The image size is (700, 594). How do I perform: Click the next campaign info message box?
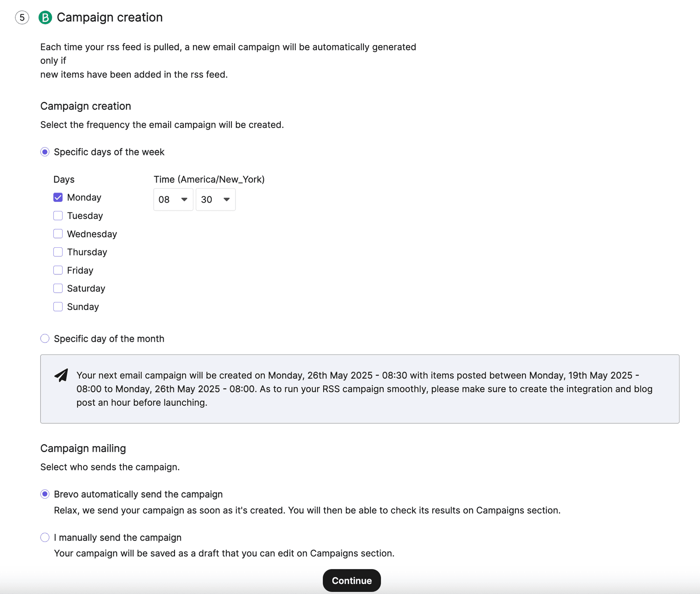pos(360,389)
